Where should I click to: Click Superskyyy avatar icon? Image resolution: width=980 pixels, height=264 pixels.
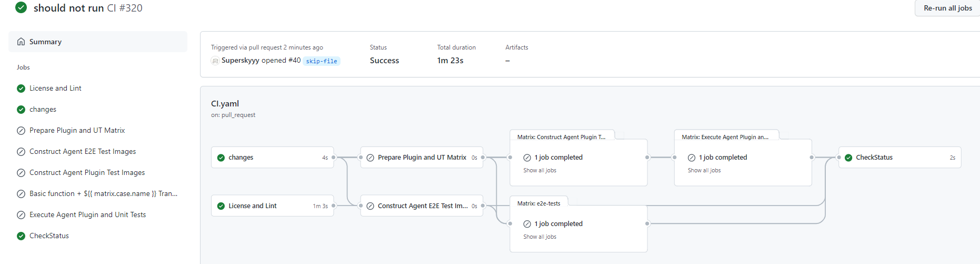pos(215,61)
